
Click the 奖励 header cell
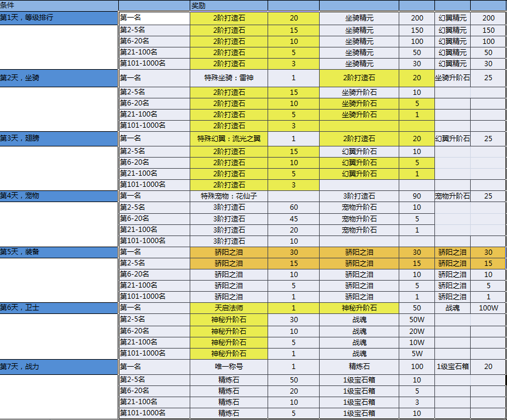tap(228, 5)
